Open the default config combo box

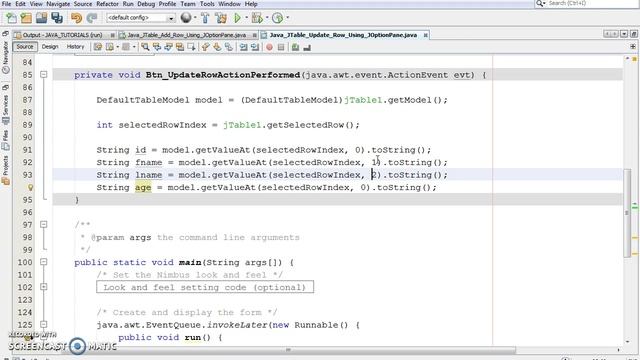click(x=140, y=18)
